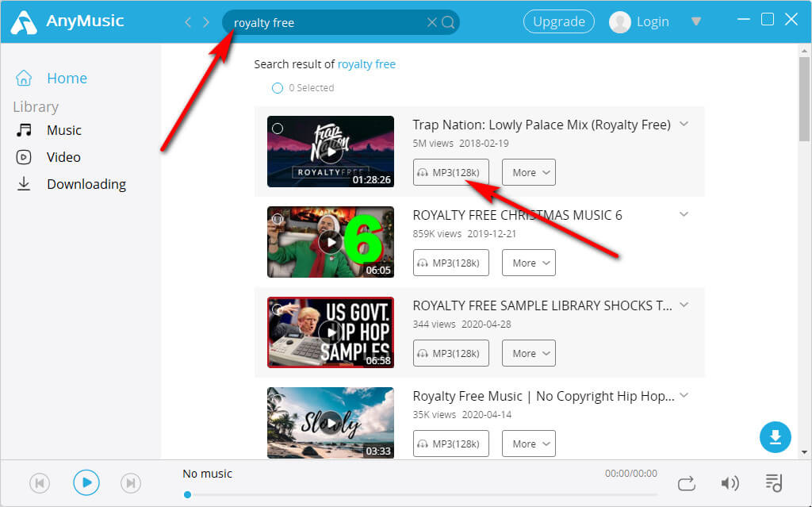Select the Trap Nation video's selection circle
This screenshot has width=812, height=507.
(x=278, y=125)
